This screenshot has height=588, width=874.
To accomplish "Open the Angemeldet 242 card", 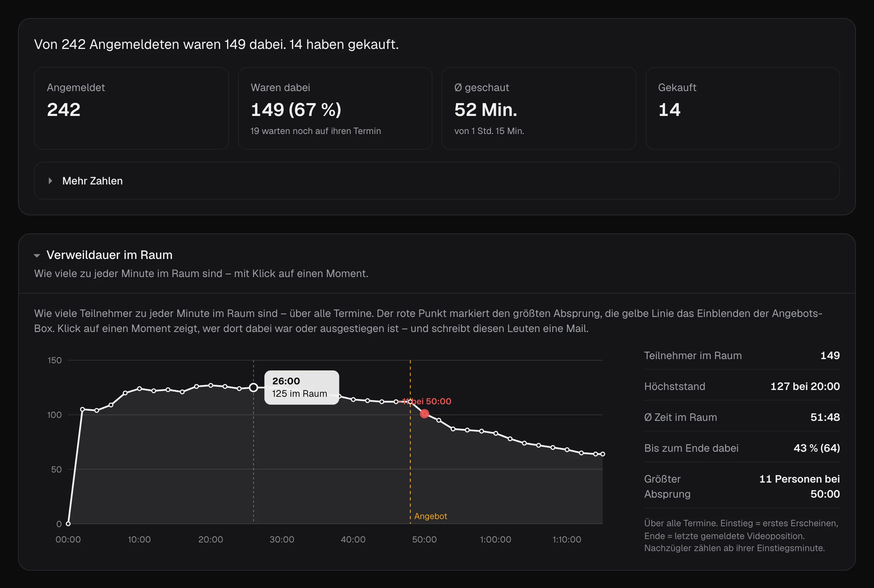I will [x=131, y=108].
